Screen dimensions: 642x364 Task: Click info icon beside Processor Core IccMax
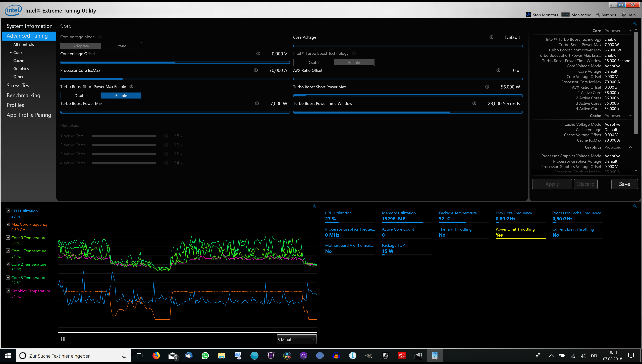pyautogui.click(x=256, y=70)
